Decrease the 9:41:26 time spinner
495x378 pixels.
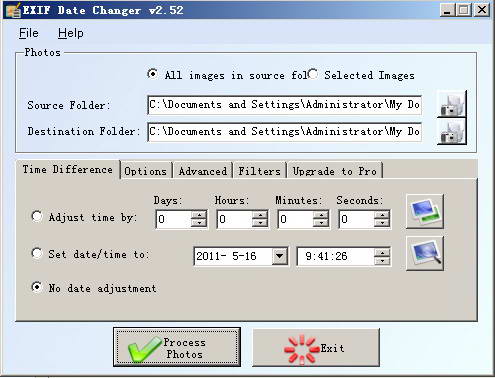click(x=382, y=260)
